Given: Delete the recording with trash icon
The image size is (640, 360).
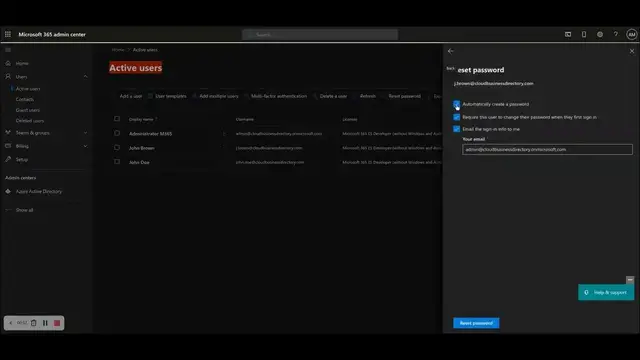Looking at the screenshot, I should (x=33, y=323).
